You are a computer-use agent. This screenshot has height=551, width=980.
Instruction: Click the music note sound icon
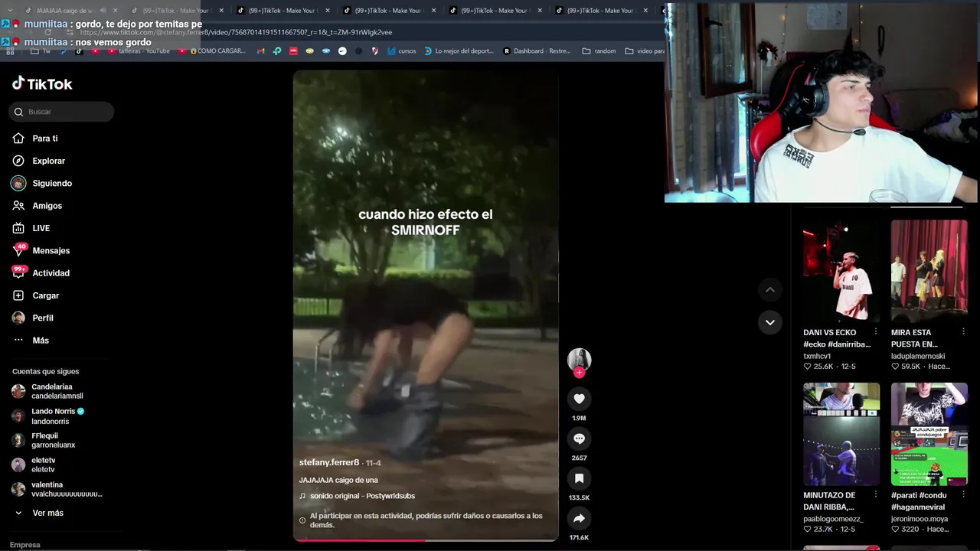click(302, 496)
